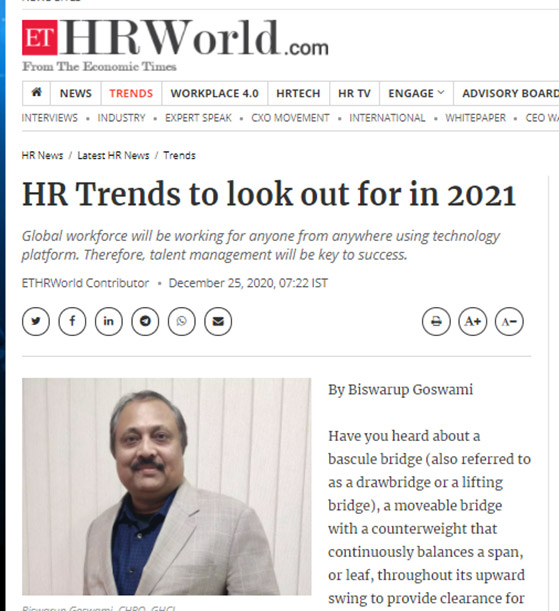559x611 pixels.
Task: Share article on WhatsApp
Action: 182,321
